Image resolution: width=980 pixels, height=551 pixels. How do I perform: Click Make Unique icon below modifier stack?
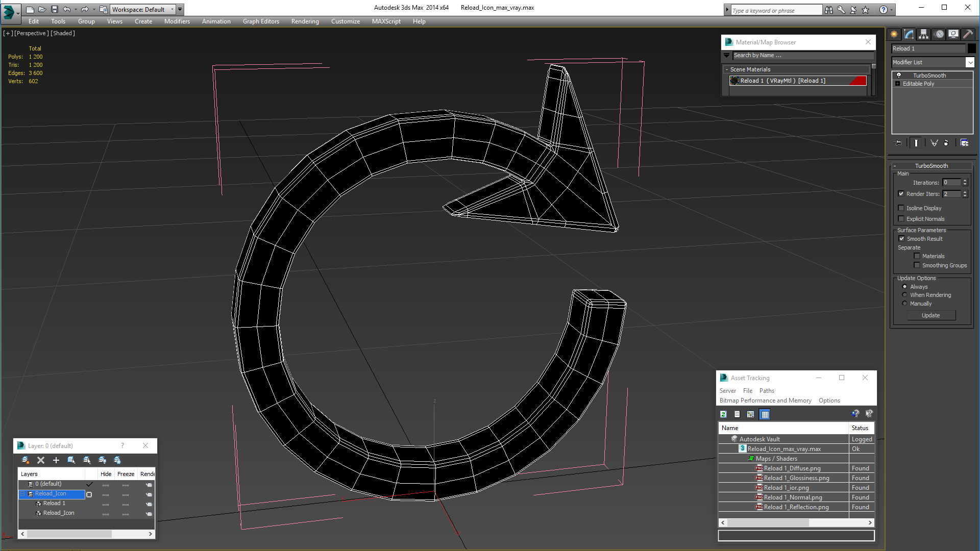click(934, 143)
